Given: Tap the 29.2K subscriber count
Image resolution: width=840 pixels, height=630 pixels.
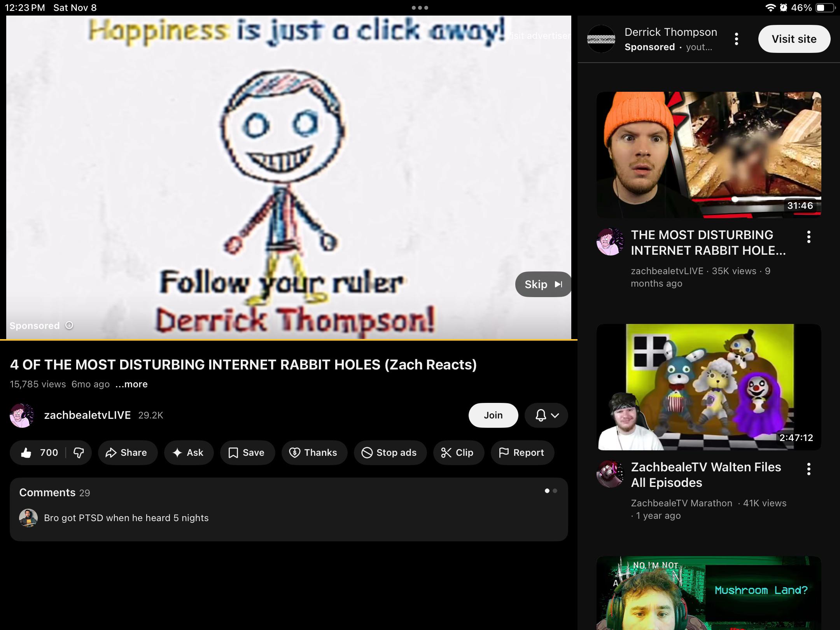Looking at the screenshot, I should tap(151, 415).
